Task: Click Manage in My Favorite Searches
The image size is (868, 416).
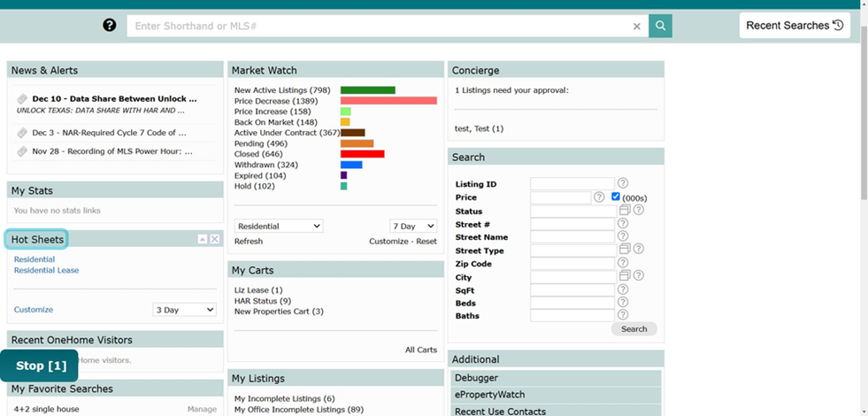Action: coord(202,409)
